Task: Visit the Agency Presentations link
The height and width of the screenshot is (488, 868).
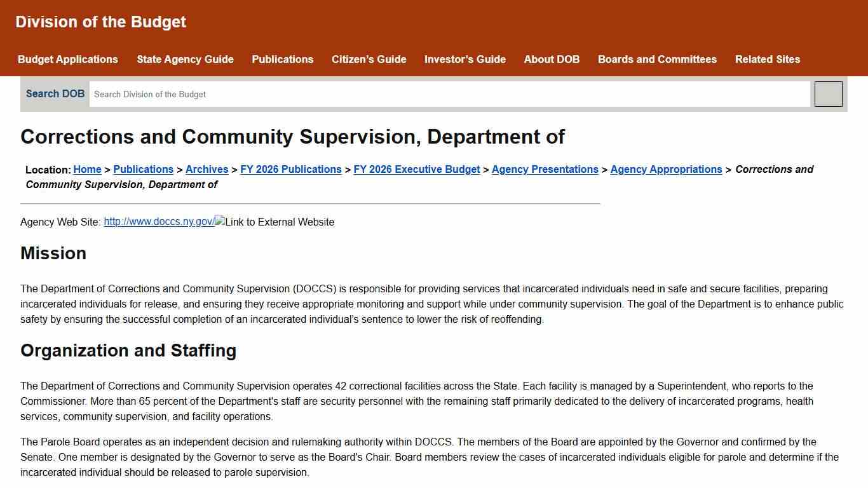Action: pyautogui.click(x=545, y=169)
